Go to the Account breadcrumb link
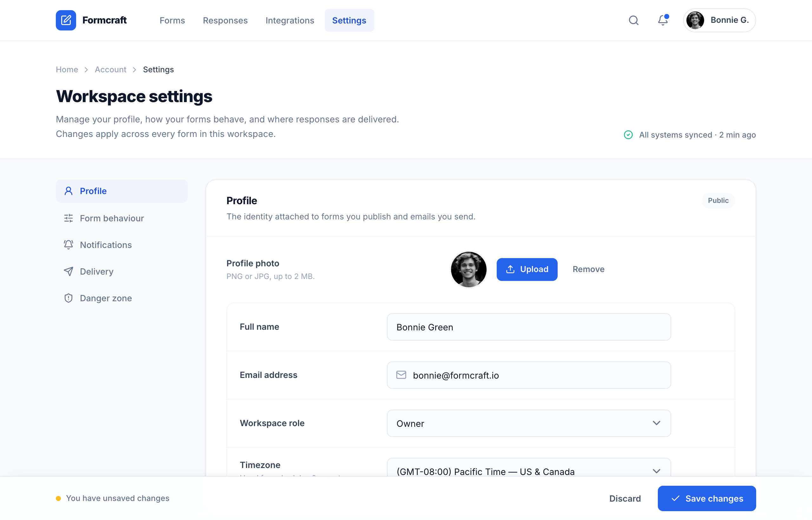The width and height of the screenshot is (812, 520). pyautogui.click(x=110, y=69)
